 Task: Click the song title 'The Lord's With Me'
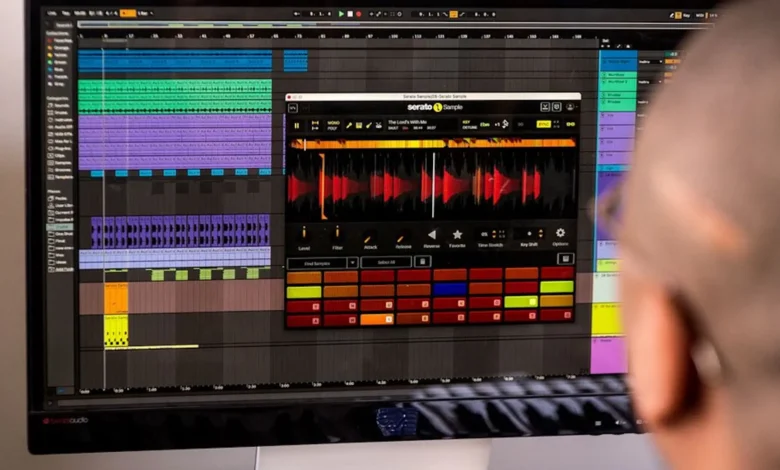[x=407, y=122]
